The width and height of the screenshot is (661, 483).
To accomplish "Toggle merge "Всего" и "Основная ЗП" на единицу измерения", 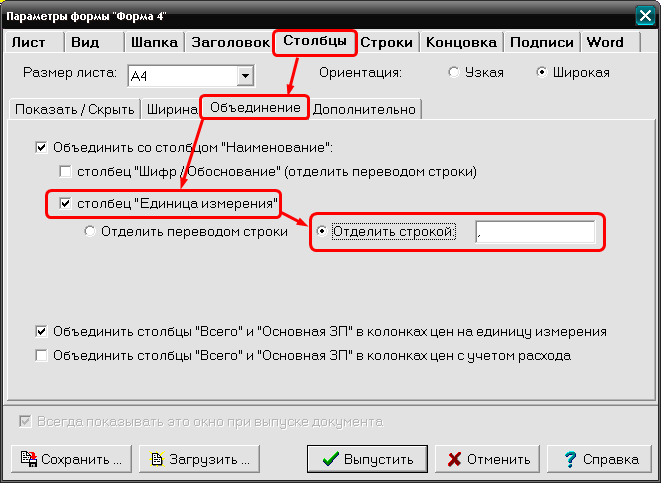I will (41, 332).
